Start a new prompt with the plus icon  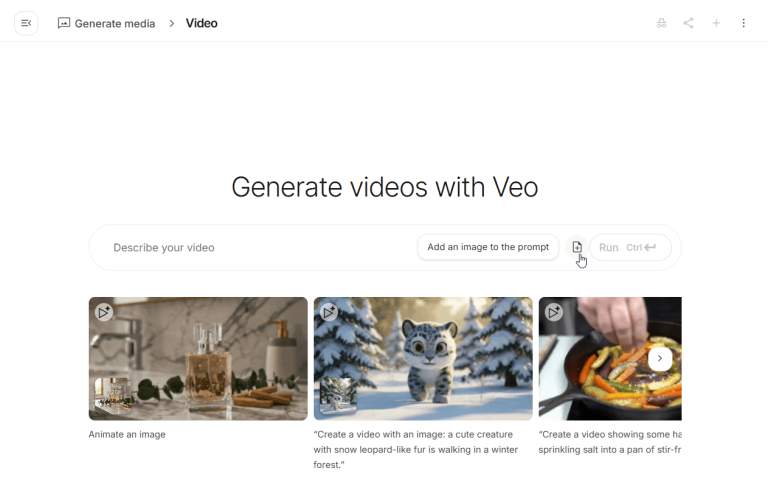716,23
